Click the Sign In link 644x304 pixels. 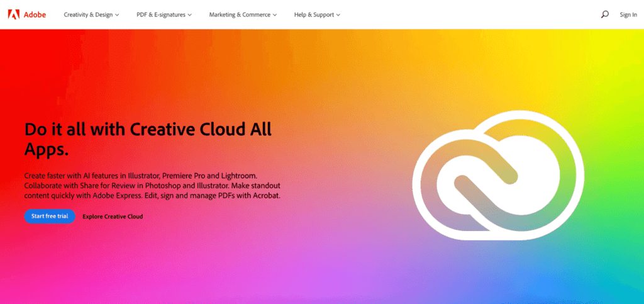(628, 14)
